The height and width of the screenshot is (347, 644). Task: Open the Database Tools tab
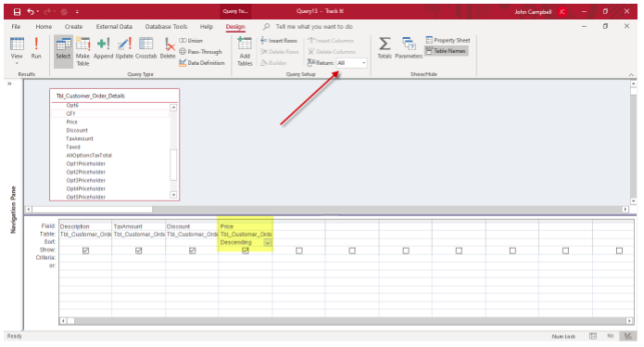point(166,26)
